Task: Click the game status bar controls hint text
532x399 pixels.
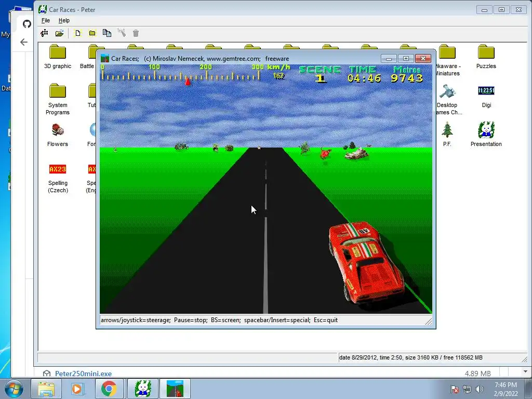Action: click(x=219, y=320)
